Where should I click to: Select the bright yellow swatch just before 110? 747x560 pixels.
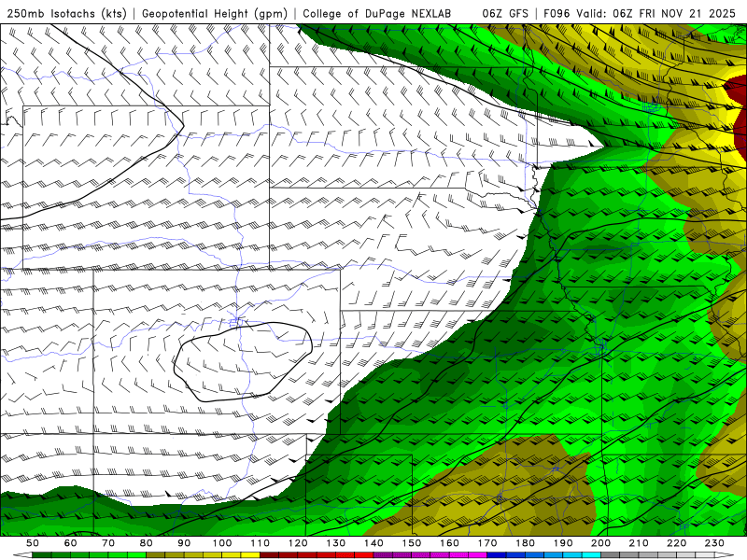pyautogui.click(x=250, y=554)
